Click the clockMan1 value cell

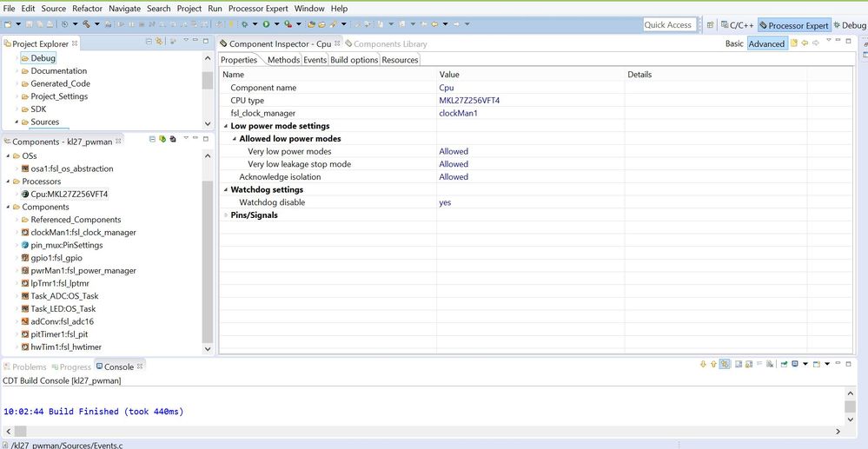click(530, 114)
